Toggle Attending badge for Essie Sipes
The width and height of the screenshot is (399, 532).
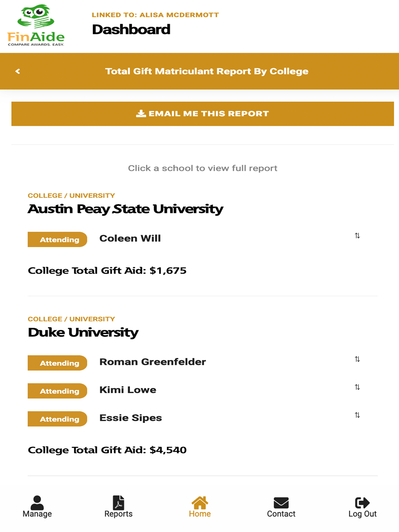[57, 419]
